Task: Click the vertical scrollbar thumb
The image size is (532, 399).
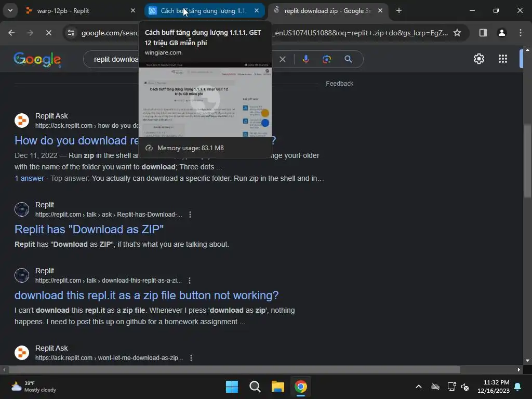Action: tap(527, 161)
